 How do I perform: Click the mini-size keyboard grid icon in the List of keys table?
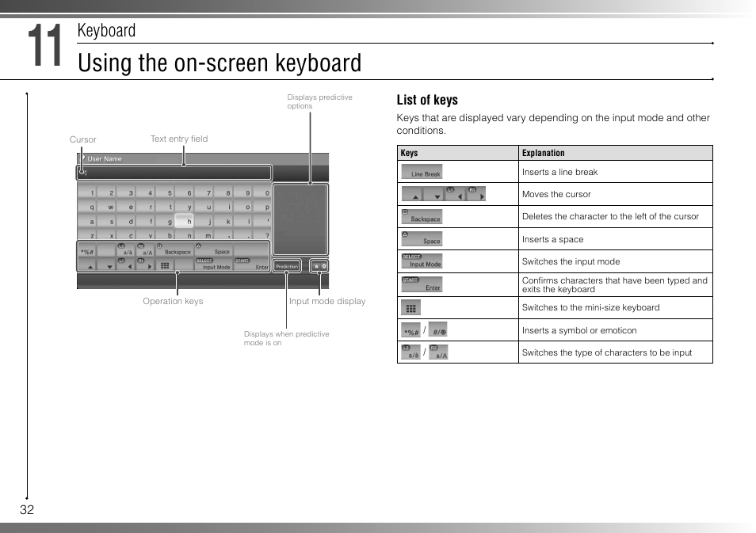(x=410, y=307)
